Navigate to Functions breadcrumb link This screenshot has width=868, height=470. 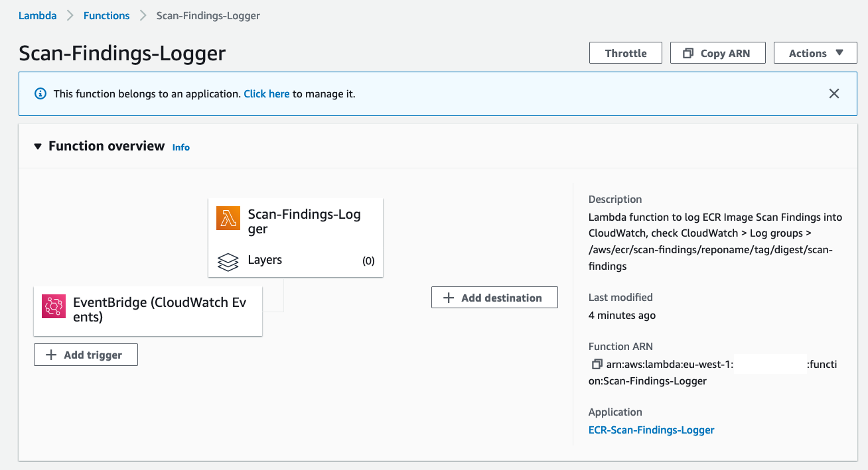tap(106, 15)
